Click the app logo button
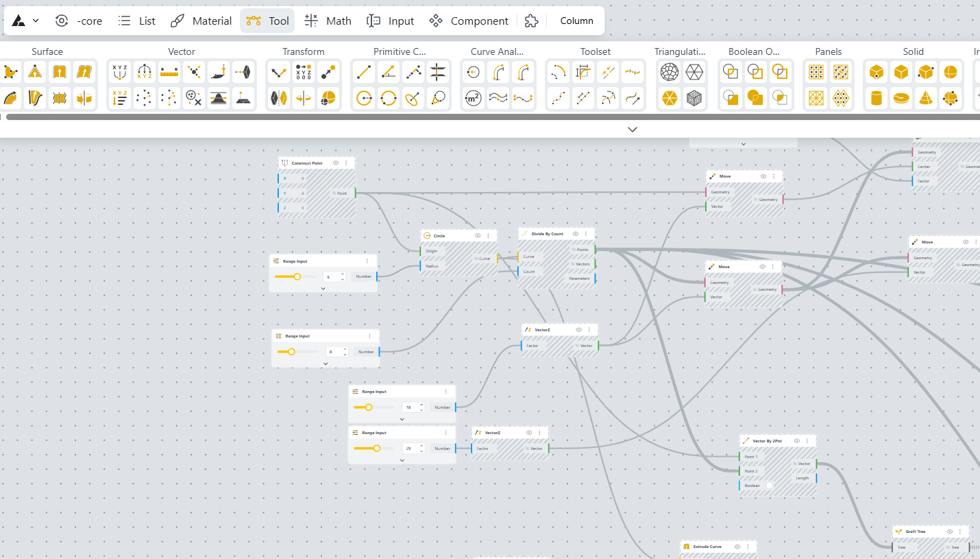 19,21
